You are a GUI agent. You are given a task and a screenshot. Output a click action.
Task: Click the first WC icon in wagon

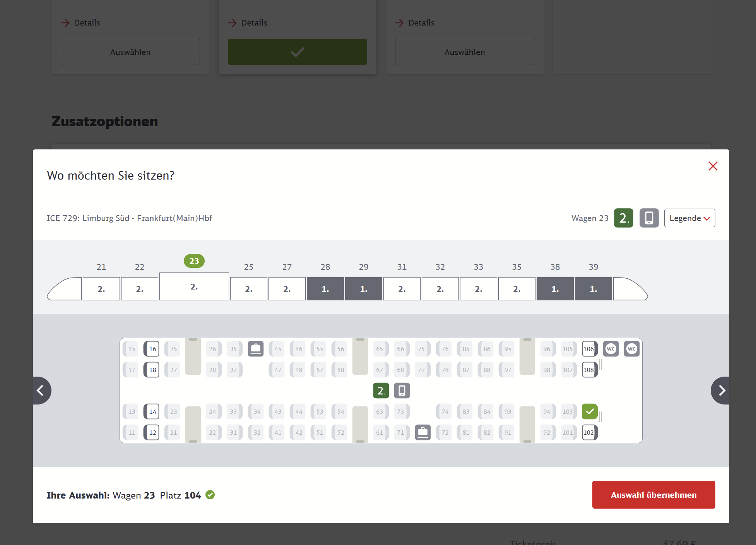[611, 349]
